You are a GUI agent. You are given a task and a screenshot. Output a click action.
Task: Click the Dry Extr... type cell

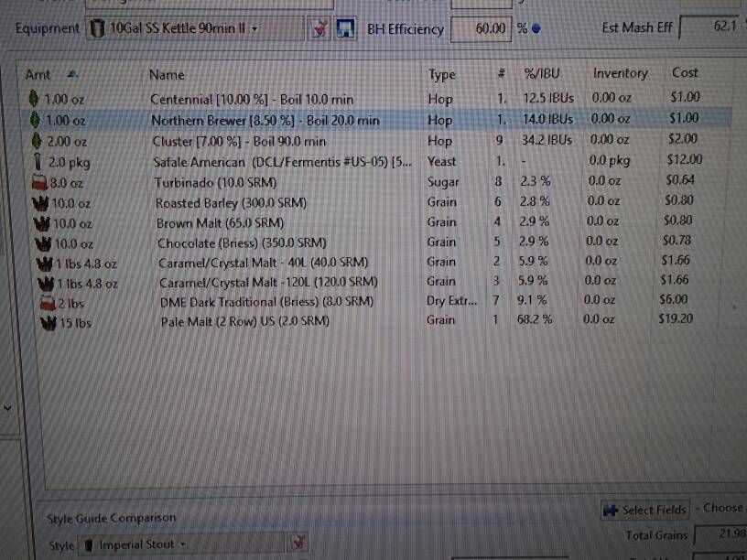click(x=451, y=301)
